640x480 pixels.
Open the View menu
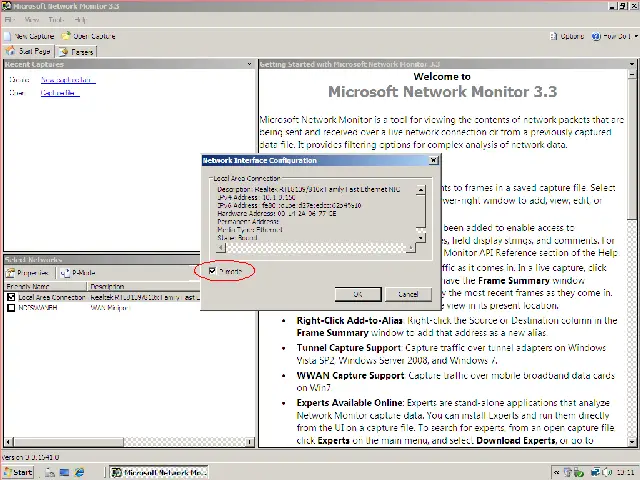point(31,20)
